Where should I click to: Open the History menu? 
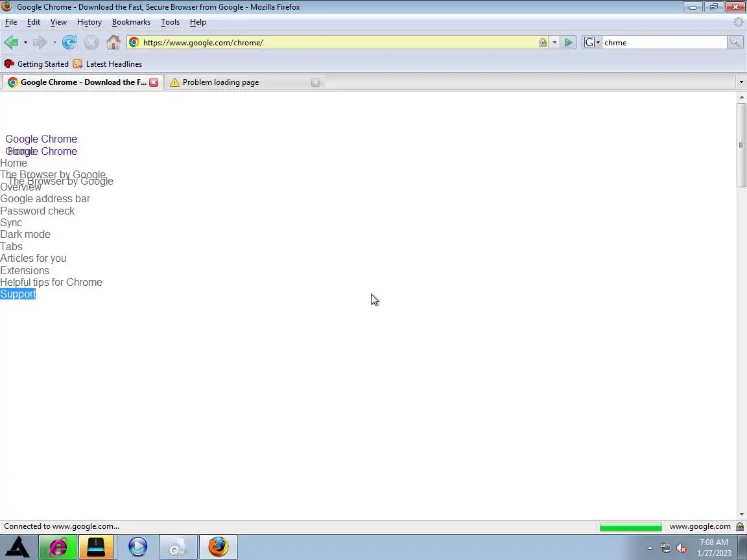(89, 22)
